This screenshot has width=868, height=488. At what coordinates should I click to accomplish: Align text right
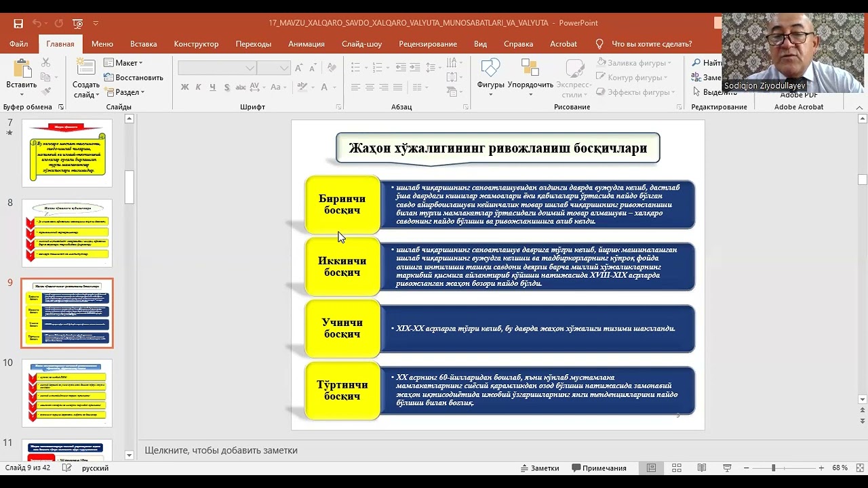click(384, 87)
